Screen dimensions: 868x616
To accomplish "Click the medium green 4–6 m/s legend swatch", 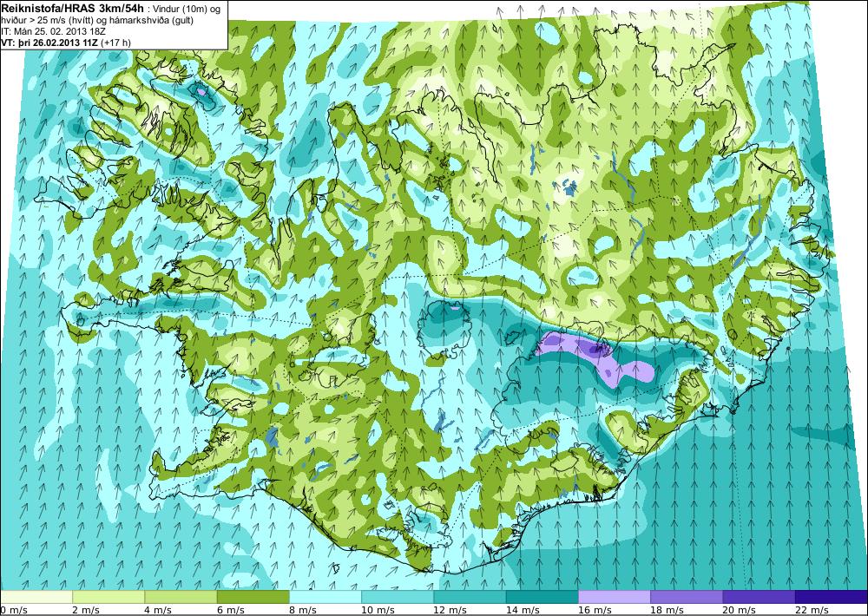I will click(x=181, y=597).
